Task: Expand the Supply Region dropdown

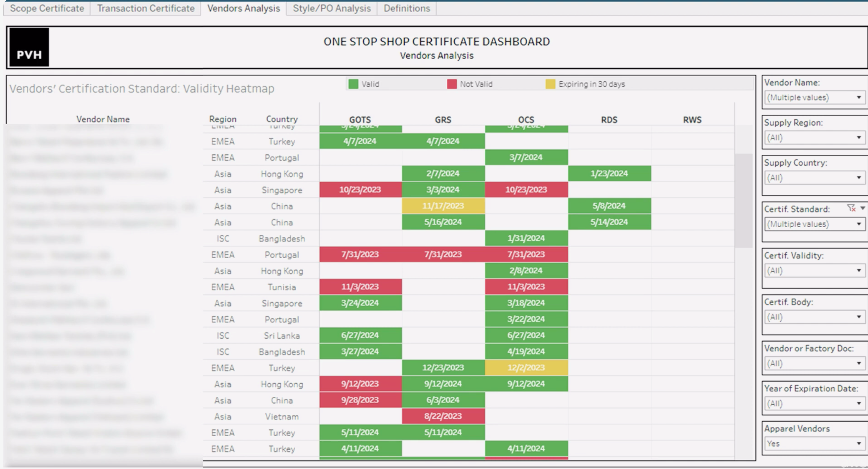Action: coord(814,138)
